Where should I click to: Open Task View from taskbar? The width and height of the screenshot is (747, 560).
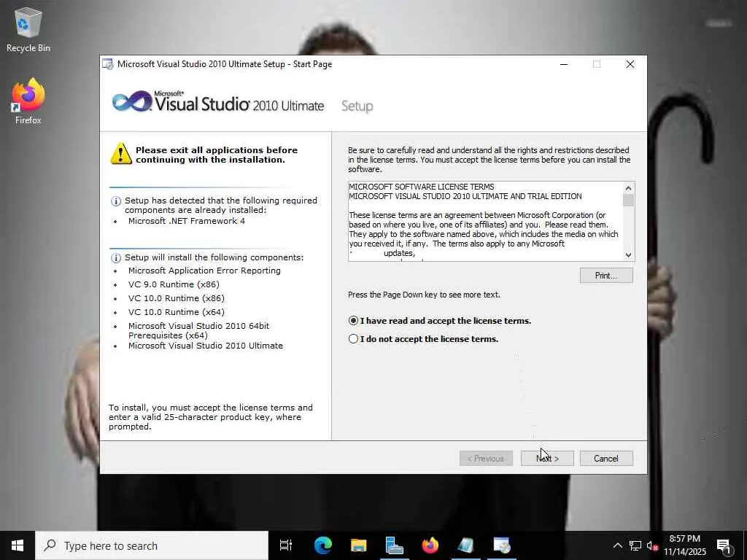[x=286, y=545]
